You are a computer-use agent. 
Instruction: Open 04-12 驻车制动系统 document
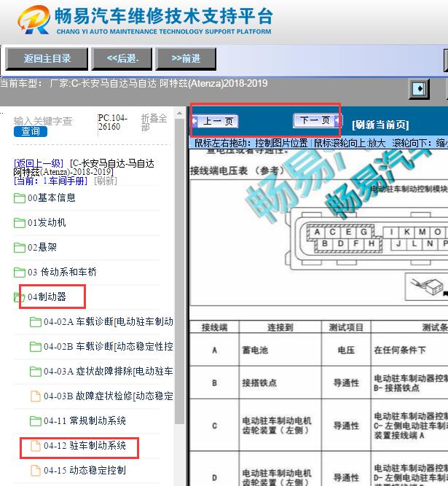click(x=85, y=446)
